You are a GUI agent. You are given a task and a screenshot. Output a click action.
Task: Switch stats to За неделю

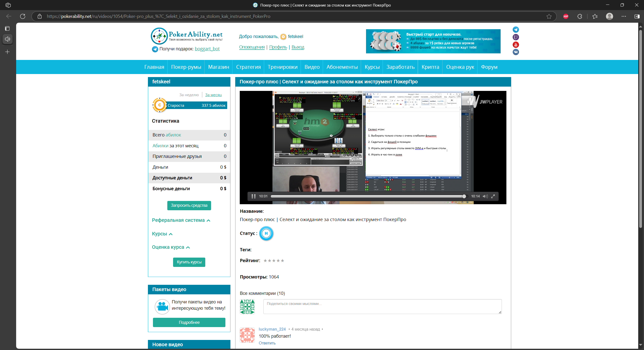(x=189, y=95)
